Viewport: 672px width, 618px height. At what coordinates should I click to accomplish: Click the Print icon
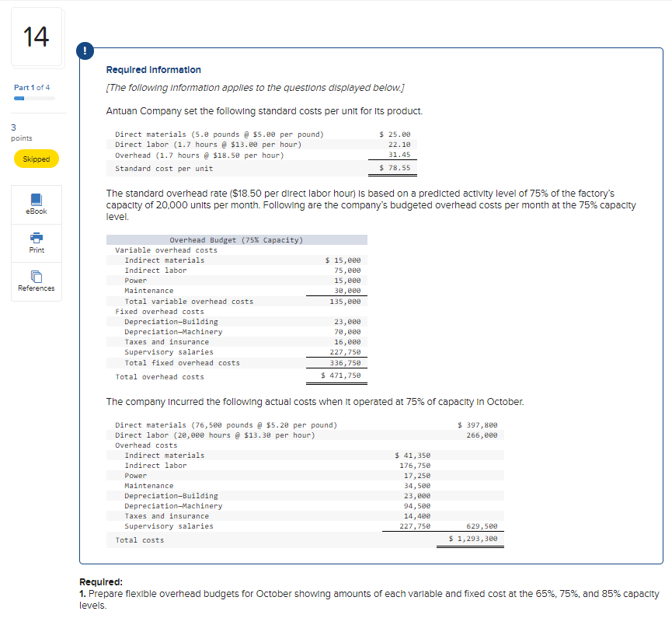(37, 243)
